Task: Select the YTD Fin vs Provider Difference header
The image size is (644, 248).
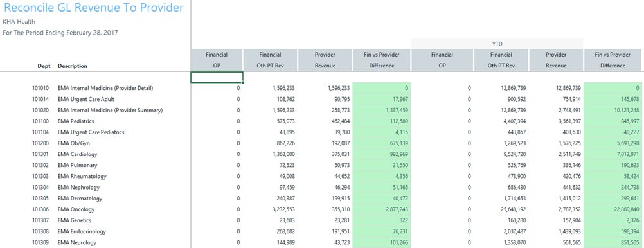Action: (x=612, y=60)
